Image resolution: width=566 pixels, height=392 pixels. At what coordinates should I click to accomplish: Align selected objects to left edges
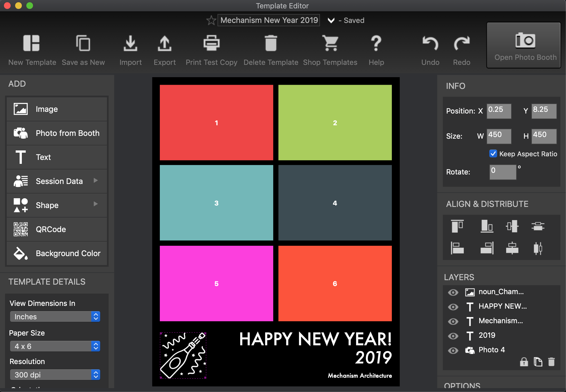[457, 248]
